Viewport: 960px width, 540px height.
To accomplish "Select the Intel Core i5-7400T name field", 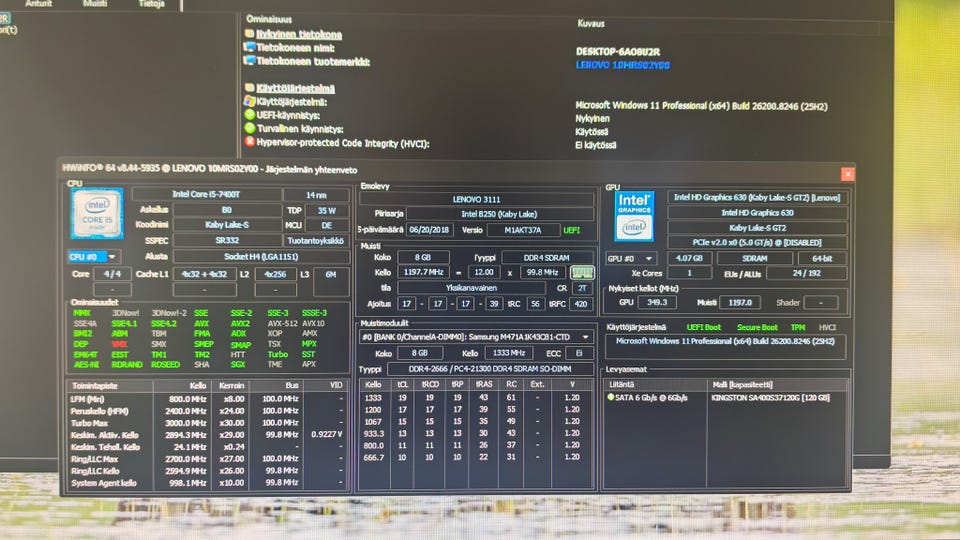I will click(206, 194).
